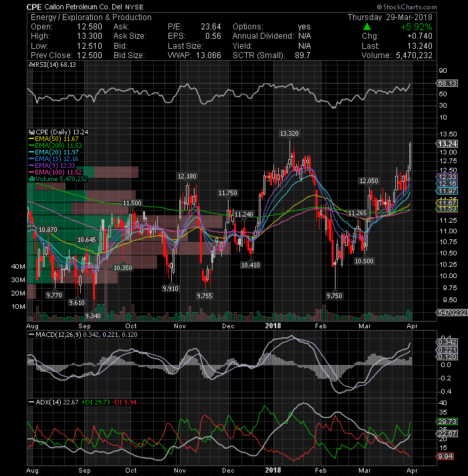
Task: Click the 13.24 current price tag on axis
Action: (x=447, y=144)
